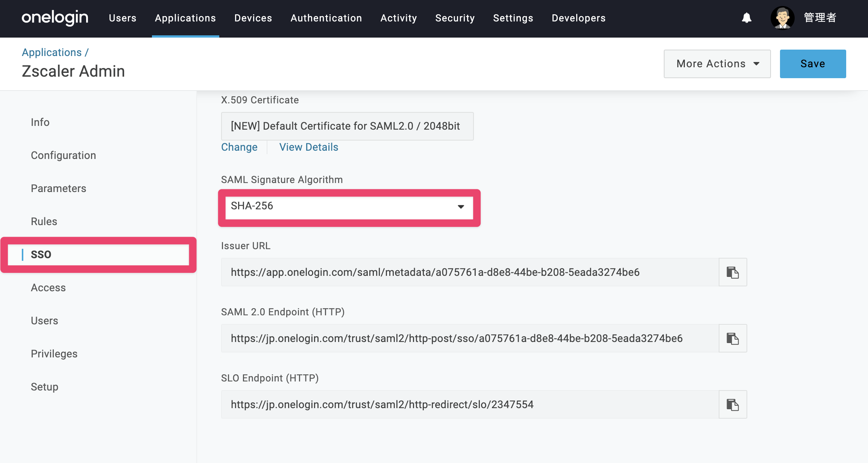Click the SAML 2.0 Endpoint (HTTP) label
Image resolution: width=868 pixels, height=463 pixels.
tap(283, 312)
